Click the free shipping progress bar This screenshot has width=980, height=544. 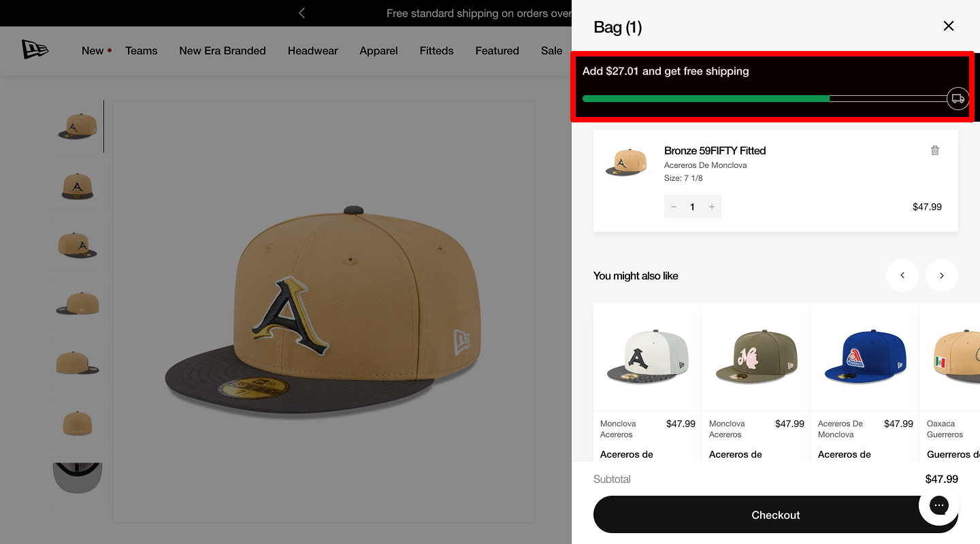coord(762,99)
